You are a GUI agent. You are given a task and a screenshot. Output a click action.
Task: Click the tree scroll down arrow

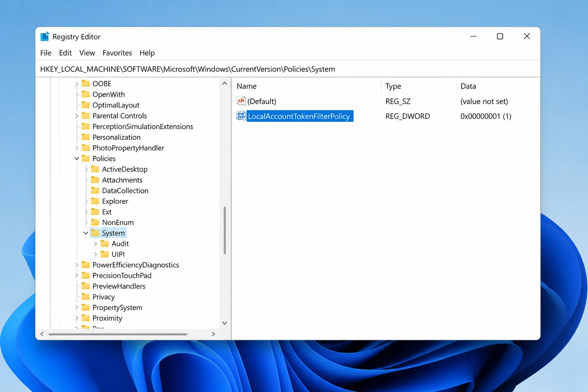click(x=225, y=323)
